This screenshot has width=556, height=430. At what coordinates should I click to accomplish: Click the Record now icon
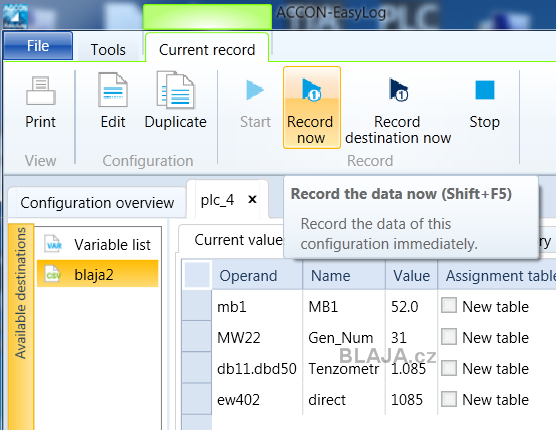(x=311, y=90)
